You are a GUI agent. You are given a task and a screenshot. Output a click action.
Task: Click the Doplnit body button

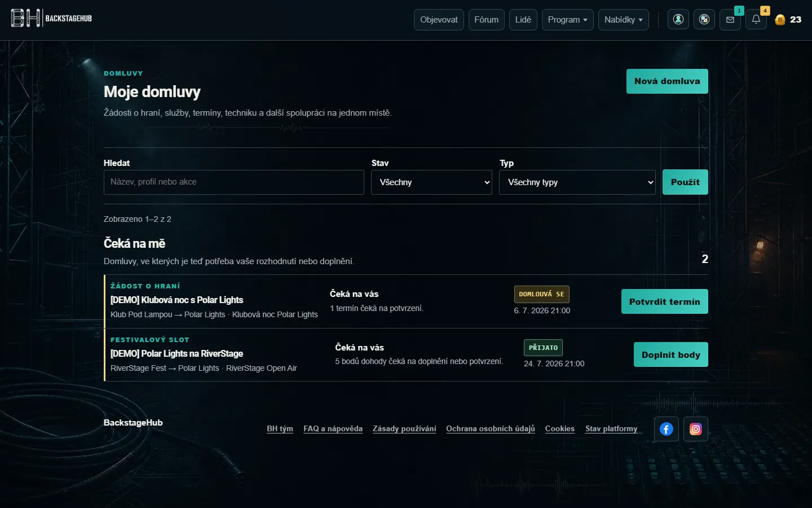(671, 354)
